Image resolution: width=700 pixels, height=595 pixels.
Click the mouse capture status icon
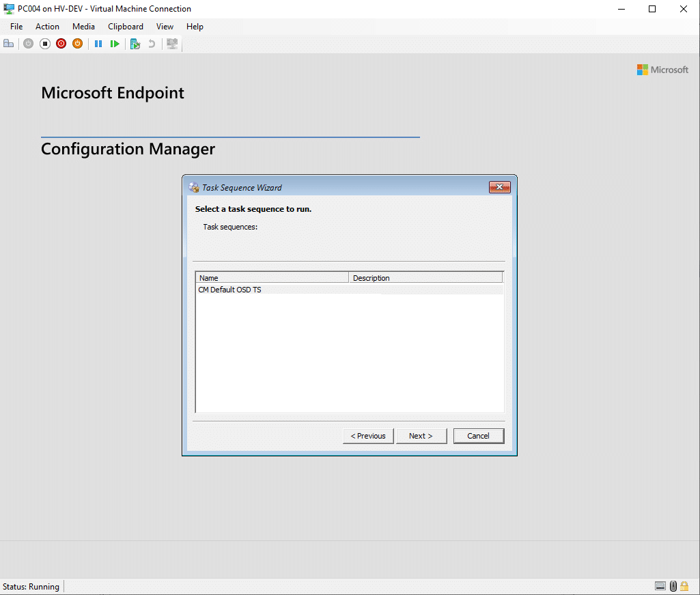coord(673,586)
